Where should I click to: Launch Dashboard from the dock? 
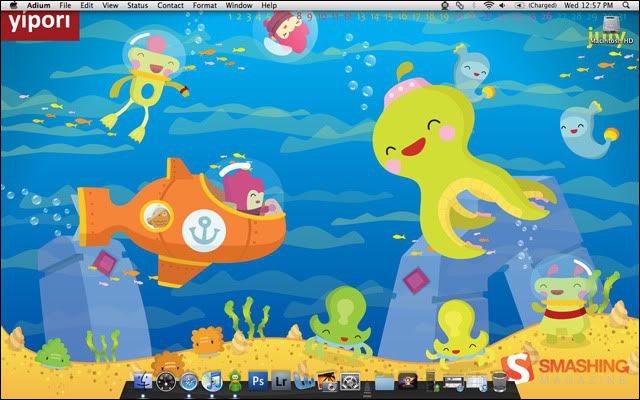click(x=164, y=380)
